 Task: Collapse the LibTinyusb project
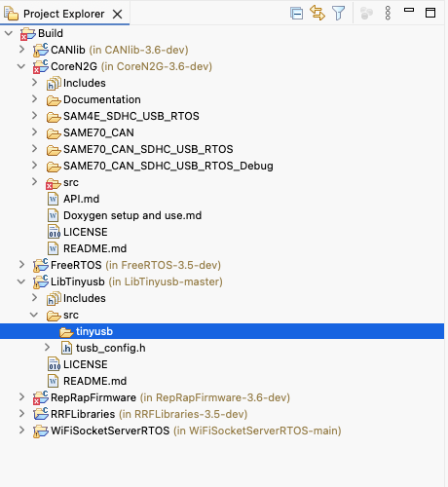tap(21, 281)
